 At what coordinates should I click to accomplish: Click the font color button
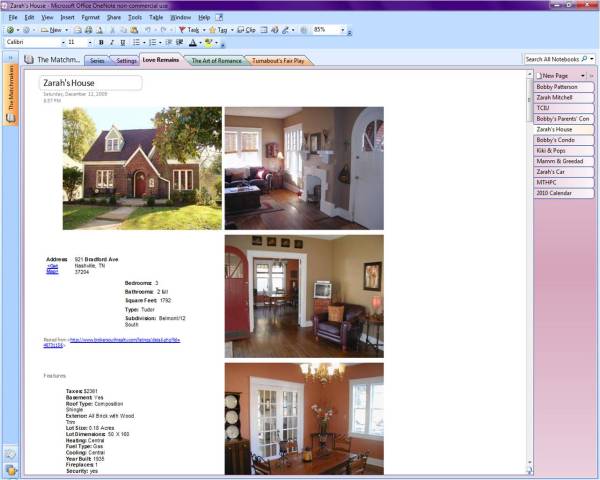click(x=192, y=43)
